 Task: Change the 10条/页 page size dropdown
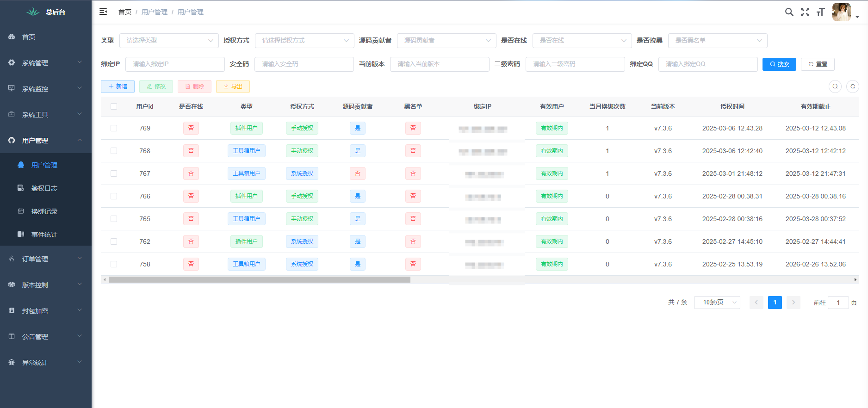[x=717, y=303]
